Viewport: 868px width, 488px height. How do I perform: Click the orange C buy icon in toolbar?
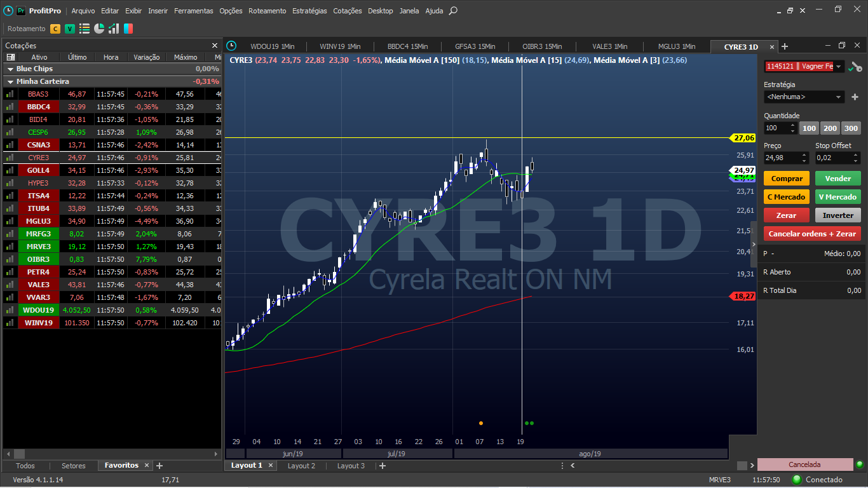coord(55,29)
